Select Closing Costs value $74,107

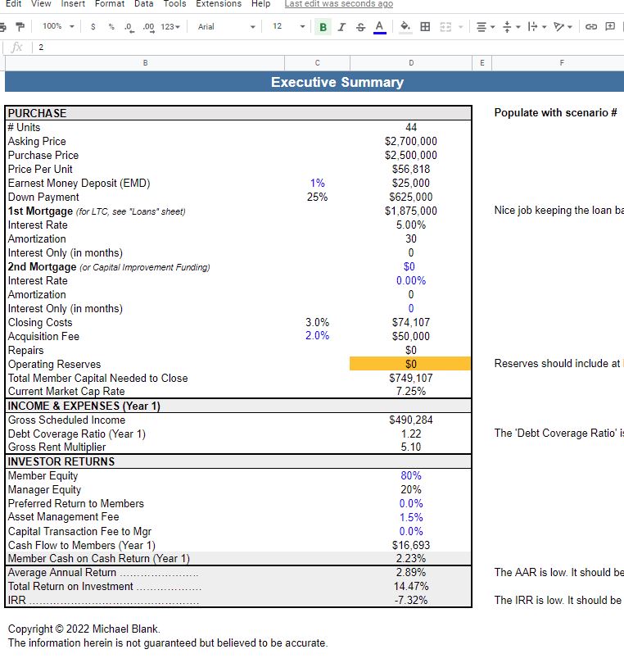click(x=411, y=322)
